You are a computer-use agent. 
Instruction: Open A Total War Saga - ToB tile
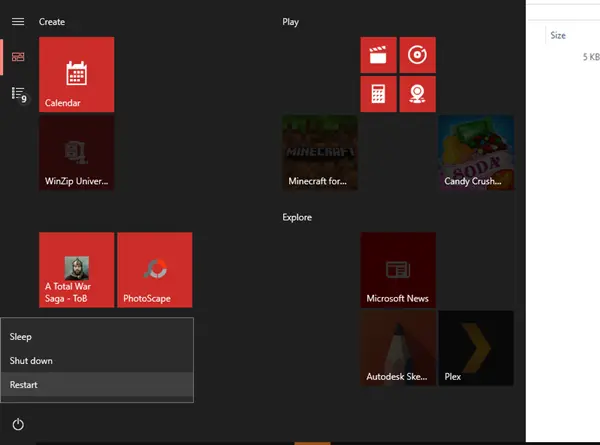[x=77, y=269]
